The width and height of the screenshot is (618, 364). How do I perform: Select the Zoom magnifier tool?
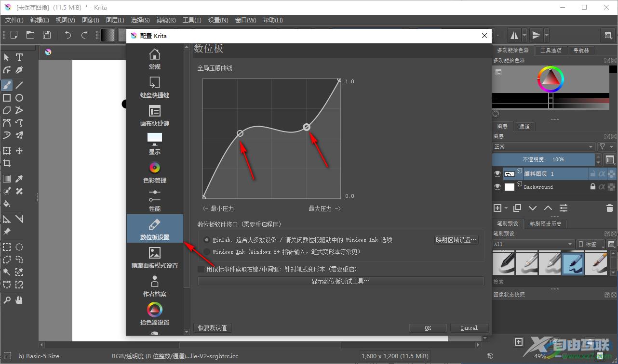(x=7, y=300)
